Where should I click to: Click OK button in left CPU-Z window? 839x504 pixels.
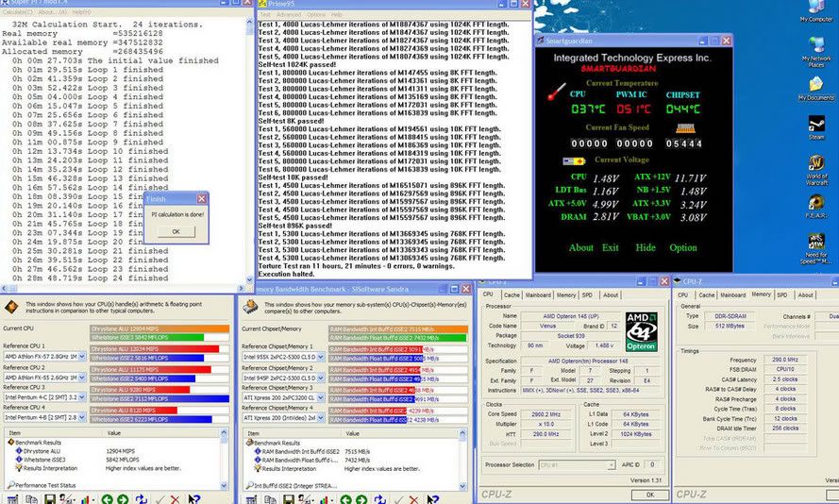[650, 495]
